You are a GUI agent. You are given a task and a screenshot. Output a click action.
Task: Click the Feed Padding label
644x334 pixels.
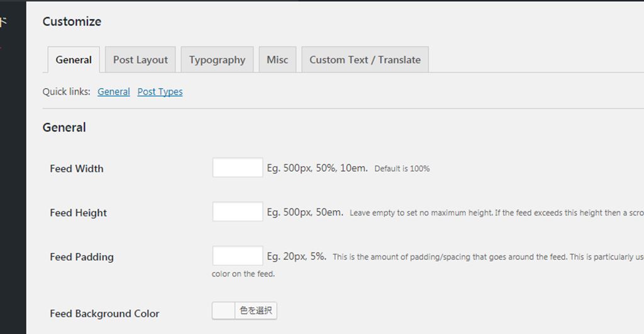click(82, 257)
